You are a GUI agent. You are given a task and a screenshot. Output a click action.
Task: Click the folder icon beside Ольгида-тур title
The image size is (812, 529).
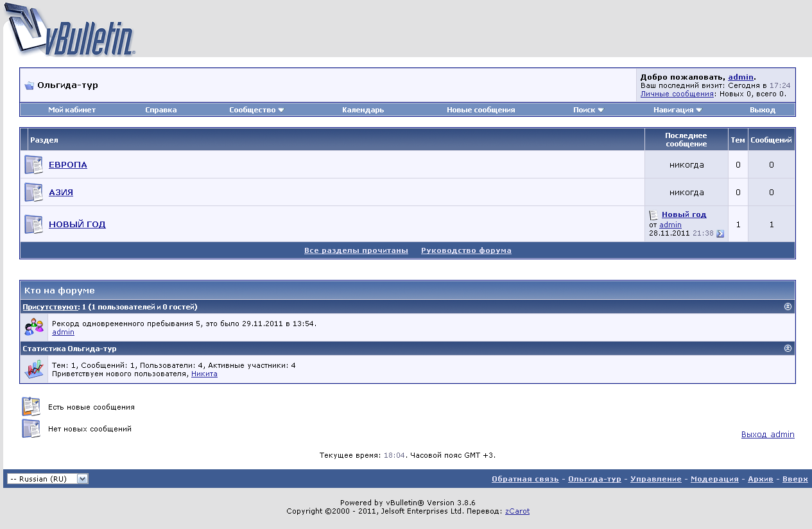click(x=30, y=85)
